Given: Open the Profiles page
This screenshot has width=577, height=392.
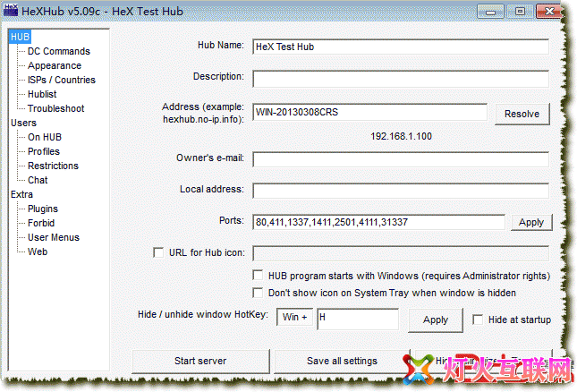Looking at the screenshot, I should 44,151.
